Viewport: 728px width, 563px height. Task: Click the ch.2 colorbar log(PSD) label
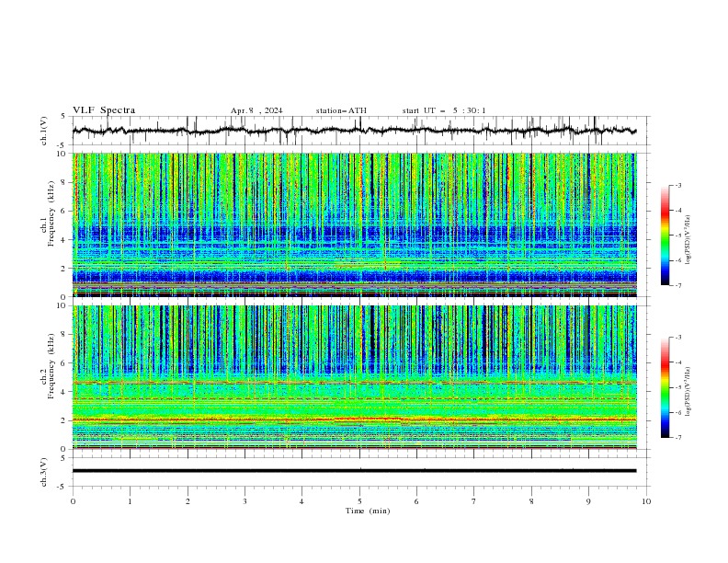point(688,392)
